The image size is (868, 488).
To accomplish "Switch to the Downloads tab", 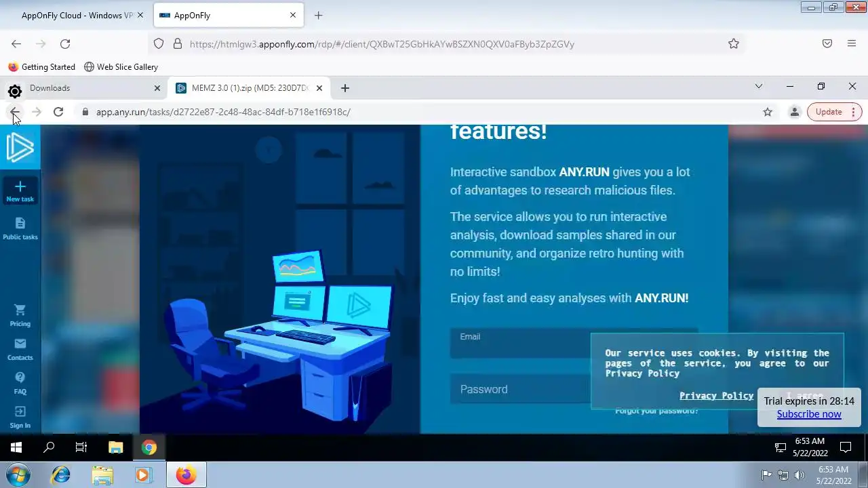I will coord(84,88).
